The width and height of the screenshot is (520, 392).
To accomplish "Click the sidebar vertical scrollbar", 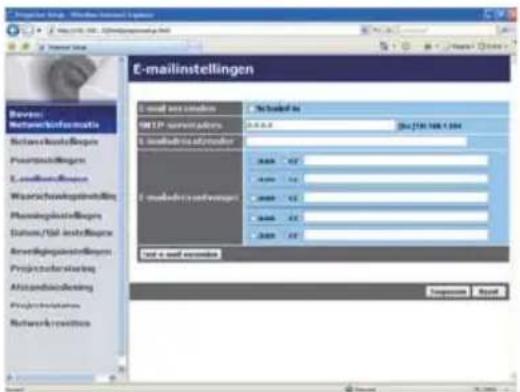I will pos(122,213).
